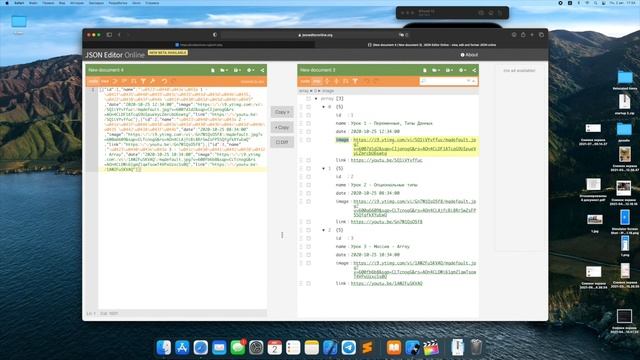Compact the JSON in the left code editor
The height and width of the screenshot is (360, 640).
coord(124,81)
